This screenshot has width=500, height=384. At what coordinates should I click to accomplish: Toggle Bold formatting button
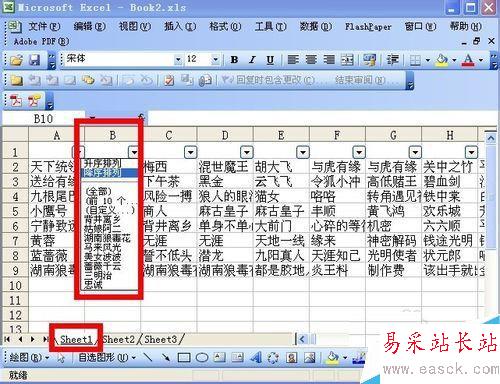[234, 60]
